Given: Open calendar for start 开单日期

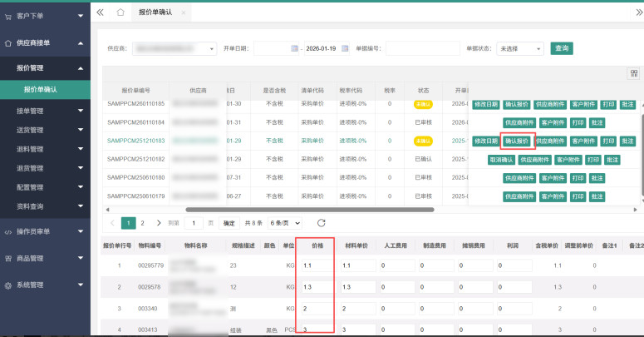Looking at the screenshot, I should pyautogui.click(x=294, y=48).
